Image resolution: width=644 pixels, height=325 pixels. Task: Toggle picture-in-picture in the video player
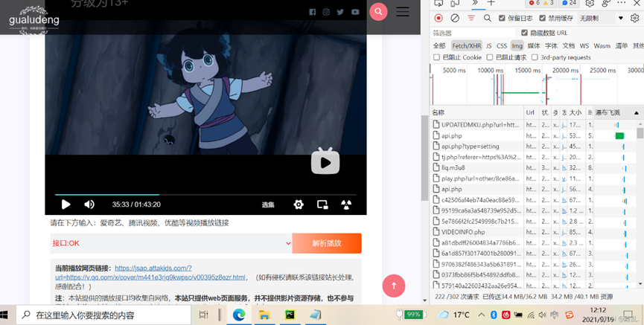(x=322, y=205)
